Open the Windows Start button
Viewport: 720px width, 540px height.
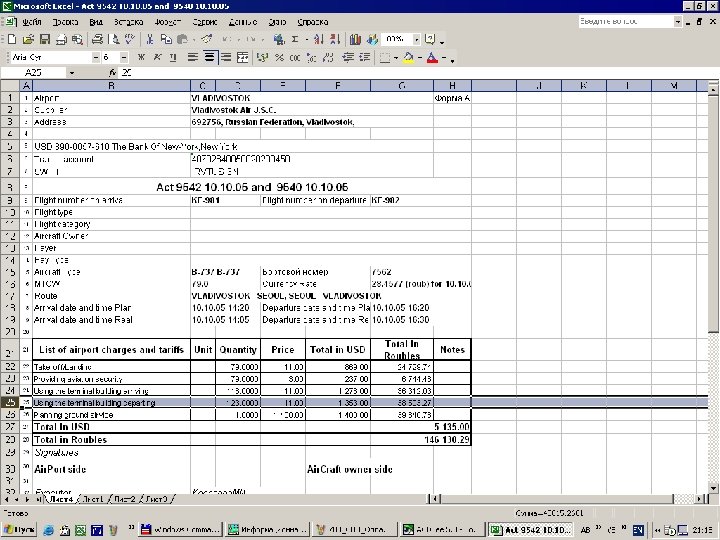coord(20,530)
